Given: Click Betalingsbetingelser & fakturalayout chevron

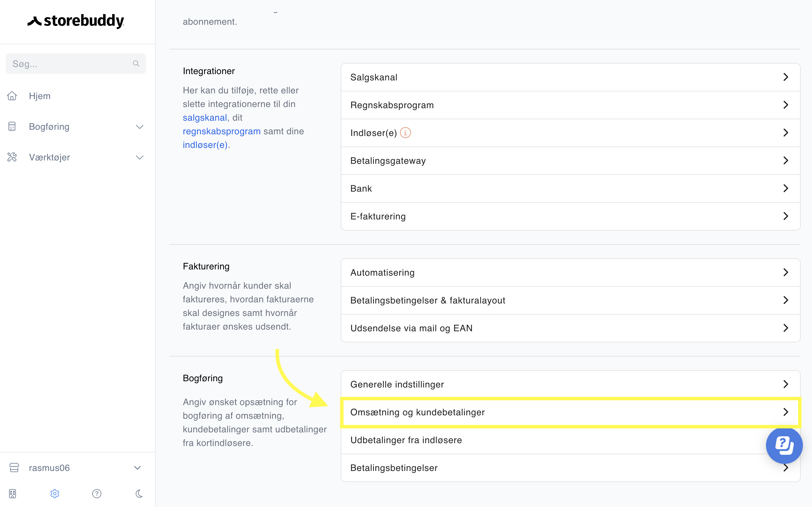Looking at the screenshot, I should tap(786, 300).
